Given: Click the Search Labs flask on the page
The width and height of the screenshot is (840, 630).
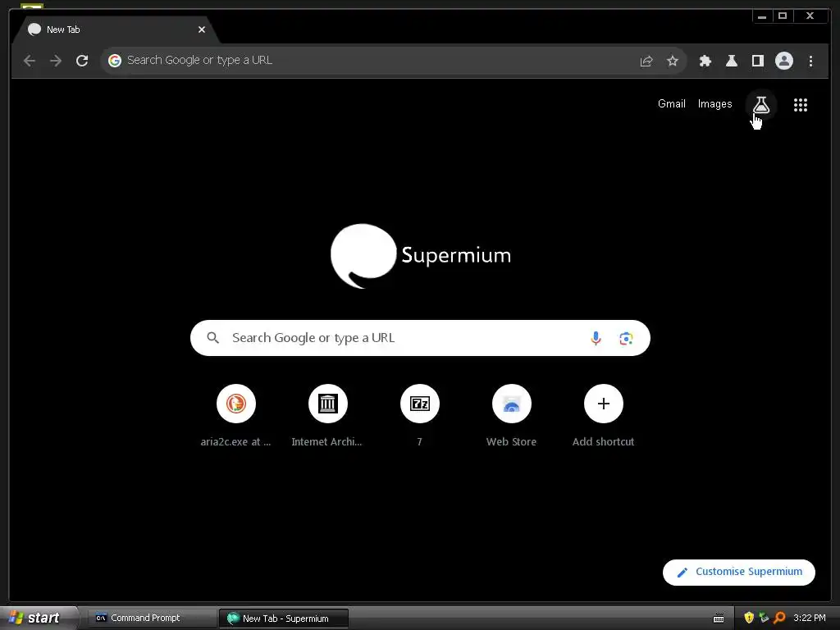Looking at the screenshot, I should coord(761,104).
